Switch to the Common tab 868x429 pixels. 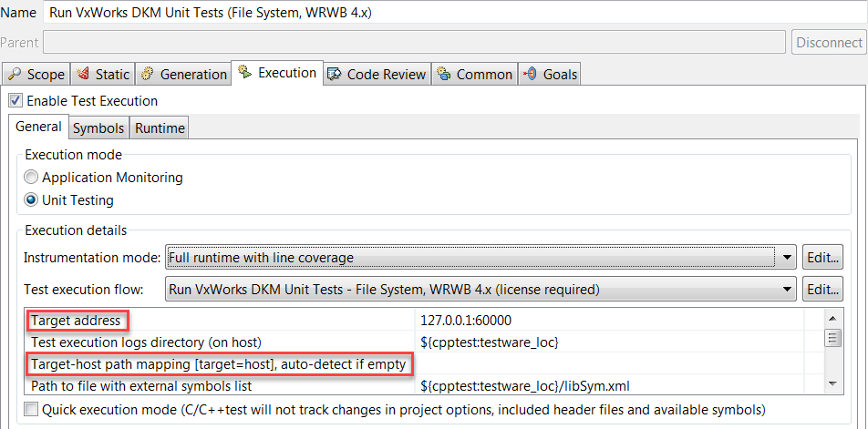474,74
